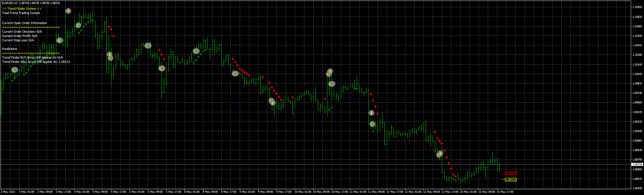
Task: Click the '9 May 09:00' time axis label
Action: (266, 192)
